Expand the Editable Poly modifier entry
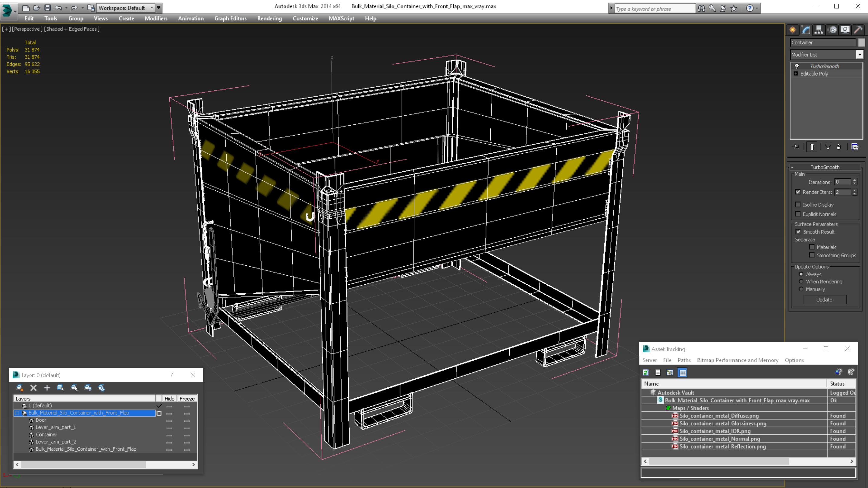This screenshot has width=868, height=488. pyautogui.click(x=796, y=74)
